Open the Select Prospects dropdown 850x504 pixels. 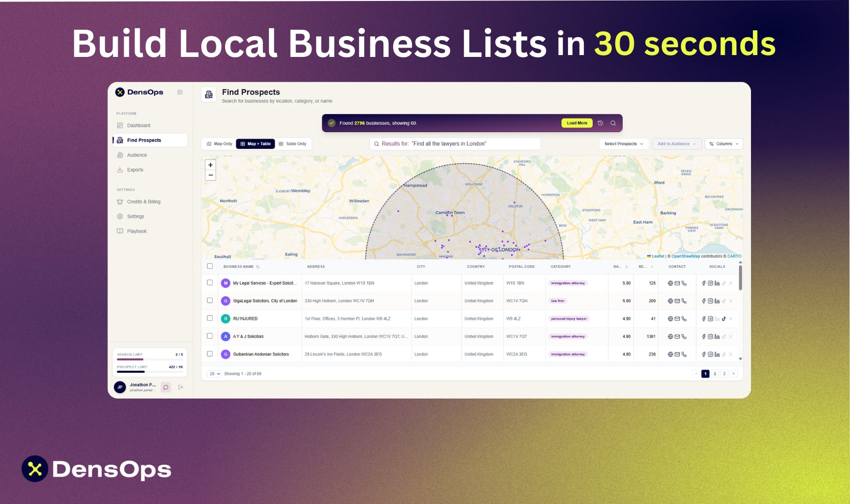coord(624,144)
